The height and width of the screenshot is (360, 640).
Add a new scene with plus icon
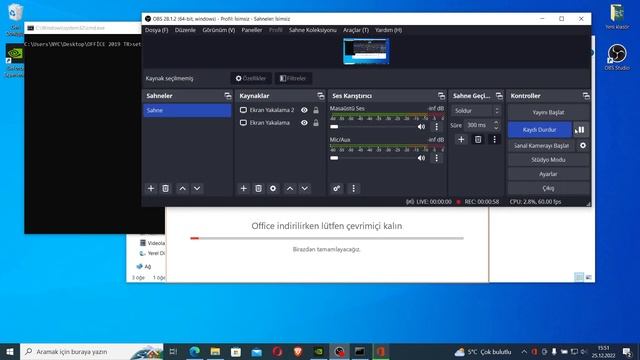tap(151, 189)
